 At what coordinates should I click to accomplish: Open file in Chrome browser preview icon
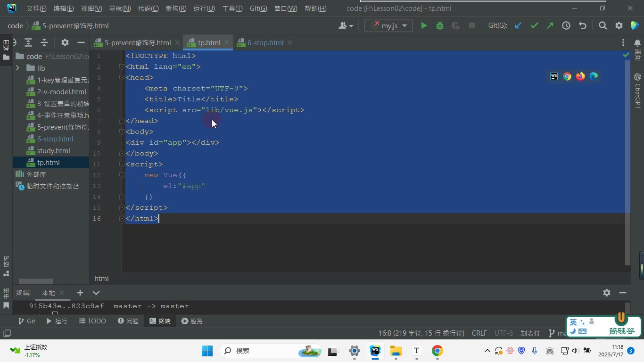coord(567,76)
